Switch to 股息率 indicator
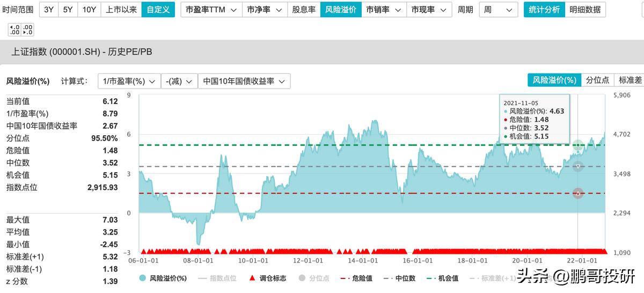The image size is (644, 293). click(x=303, y=10)
